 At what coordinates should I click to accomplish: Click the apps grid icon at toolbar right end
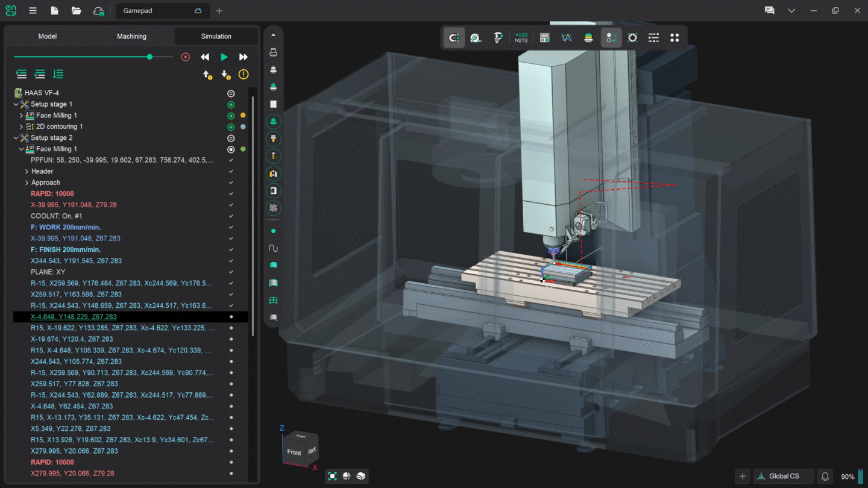point(675,37)
